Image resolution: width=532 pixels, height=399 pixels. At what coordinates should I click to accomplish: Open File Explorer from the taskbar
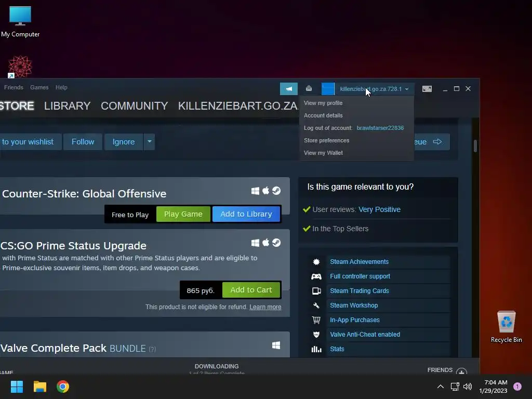pyautogui.click(x=39, y=387)
